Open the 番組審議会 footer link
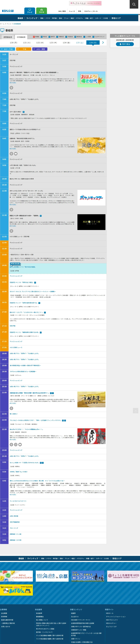The width and height of the screenshot is (140, 644). point(40,617)
